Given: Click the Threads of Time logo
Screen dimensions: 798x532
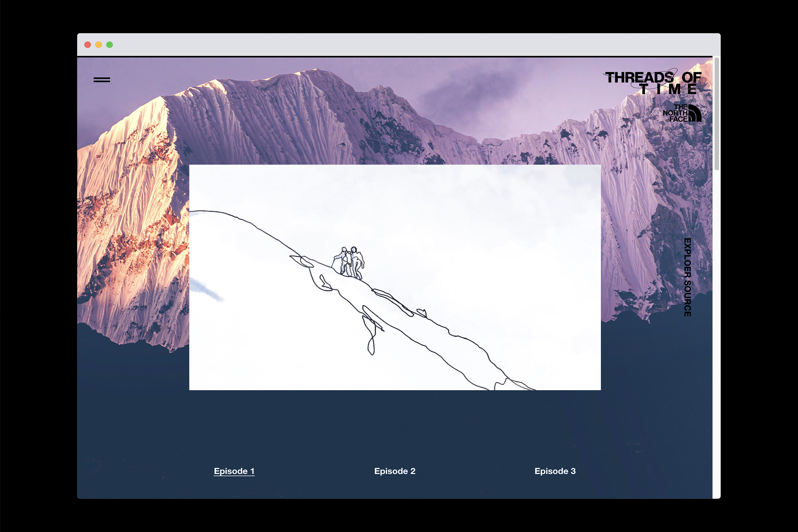Looking at the screenshot, I should [x=653, y=82].
